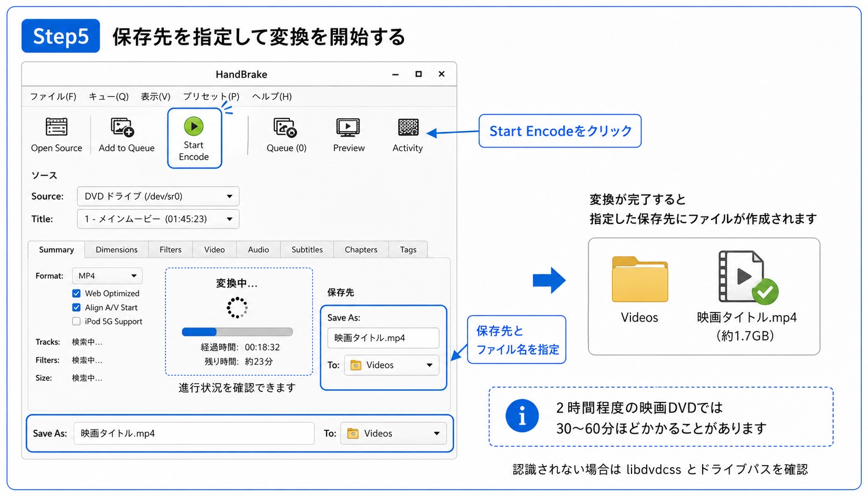The height and width of the screenshot is (496, 868).
Task: Click the Videos folder icon in results panel
Action: point(640,279)
